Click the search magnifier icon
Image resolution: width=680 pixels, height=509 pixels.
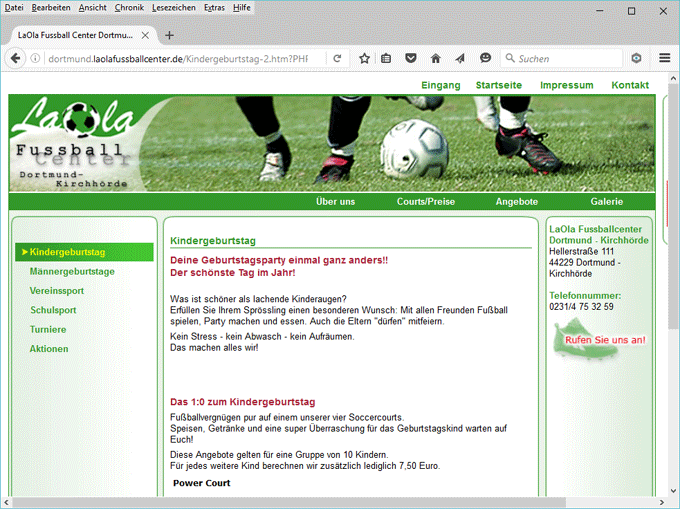tap(510, 58)
